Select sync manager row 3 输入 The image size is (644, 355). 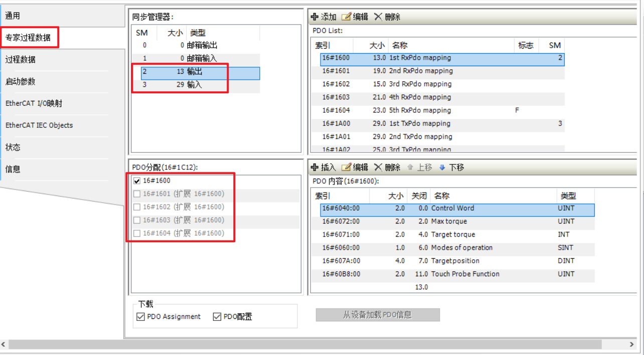click(195, 85)
